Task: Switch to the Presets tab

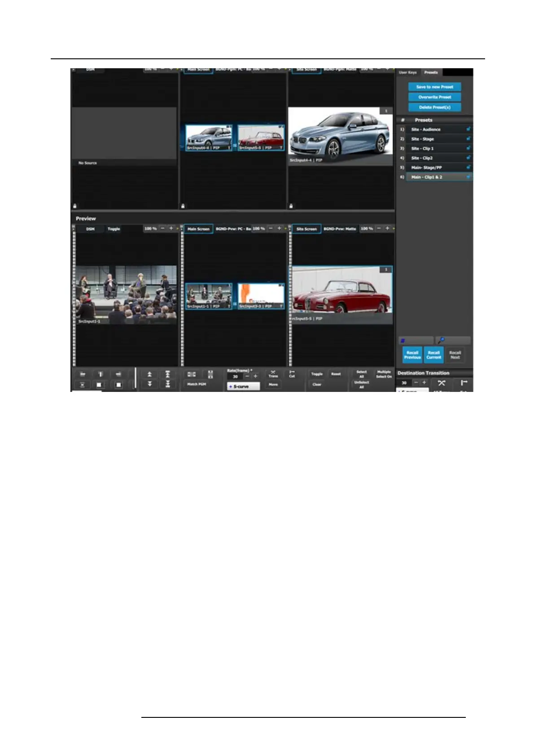Action: [x=431, y=72]
